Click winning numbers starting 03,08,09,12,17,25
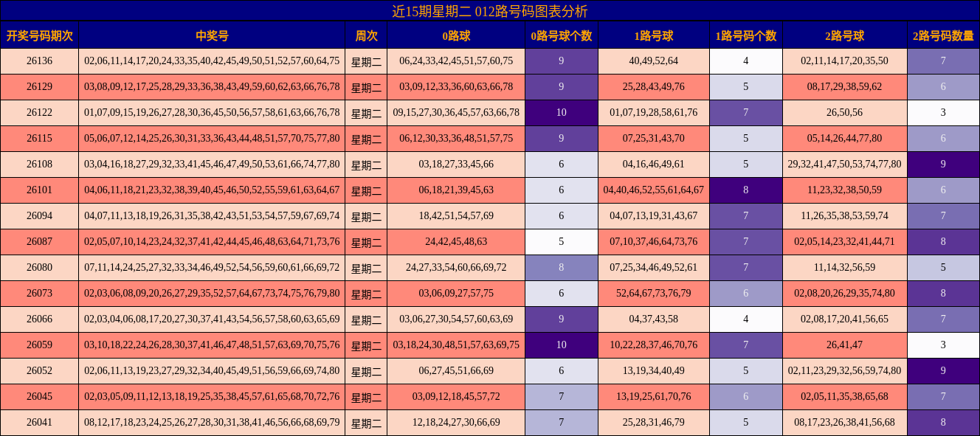The width and height of the screenshot is (980, 436). pos(212,87)
